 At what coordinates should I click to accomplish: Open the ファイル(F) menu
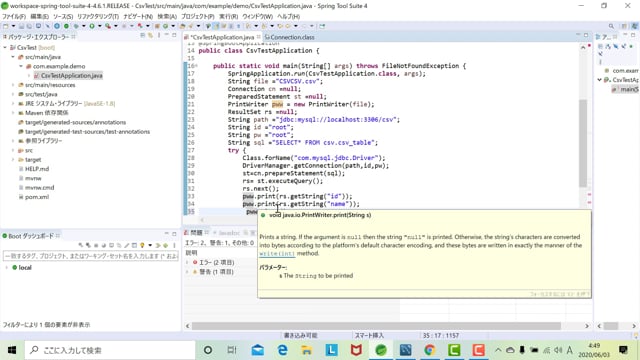coord(14,16)
